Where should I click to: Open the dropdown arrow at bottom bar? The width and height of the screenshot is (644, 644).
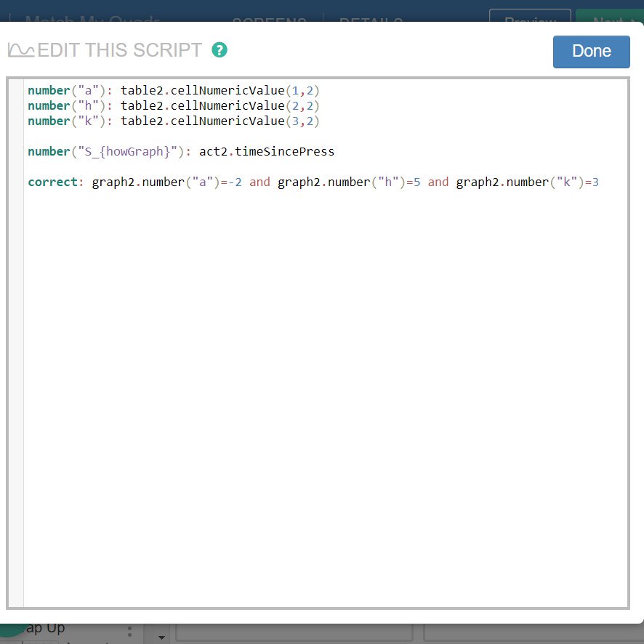pyautogui.click(x=161, y=637)
